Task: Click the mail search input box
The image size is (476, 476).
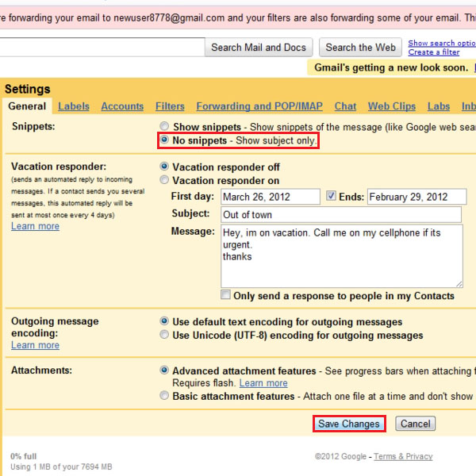Action: point(102,47)
